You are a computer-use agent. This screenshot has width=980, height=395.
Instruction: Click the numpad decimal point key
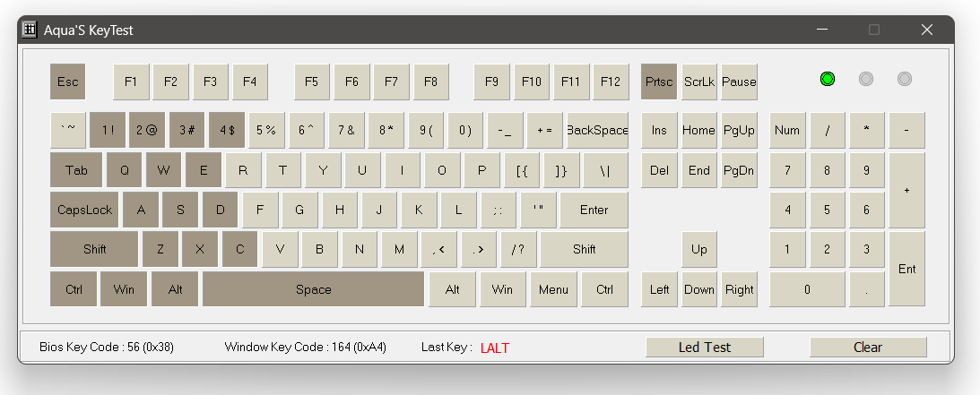(x=866, y=289)
